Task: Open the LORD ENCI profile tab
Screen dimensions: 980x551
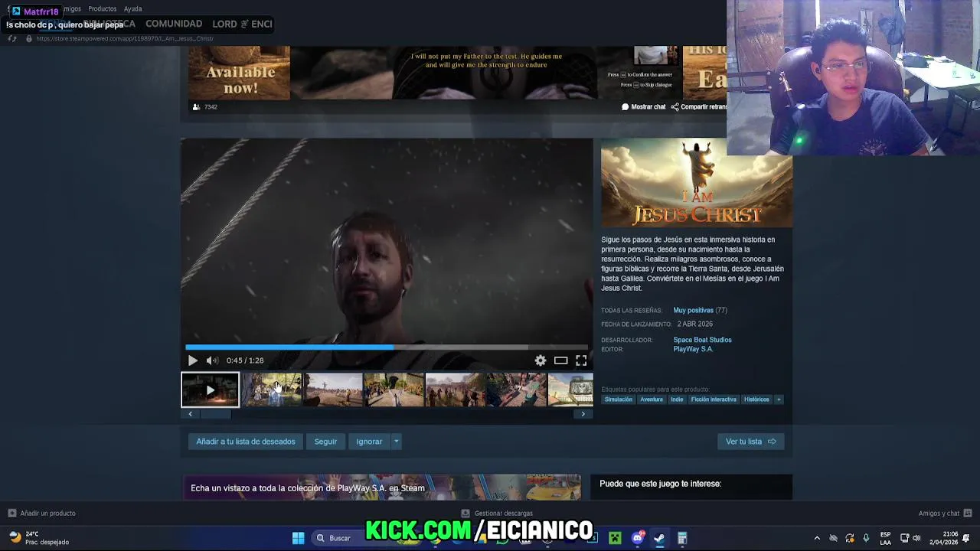Action: [242, 24]
